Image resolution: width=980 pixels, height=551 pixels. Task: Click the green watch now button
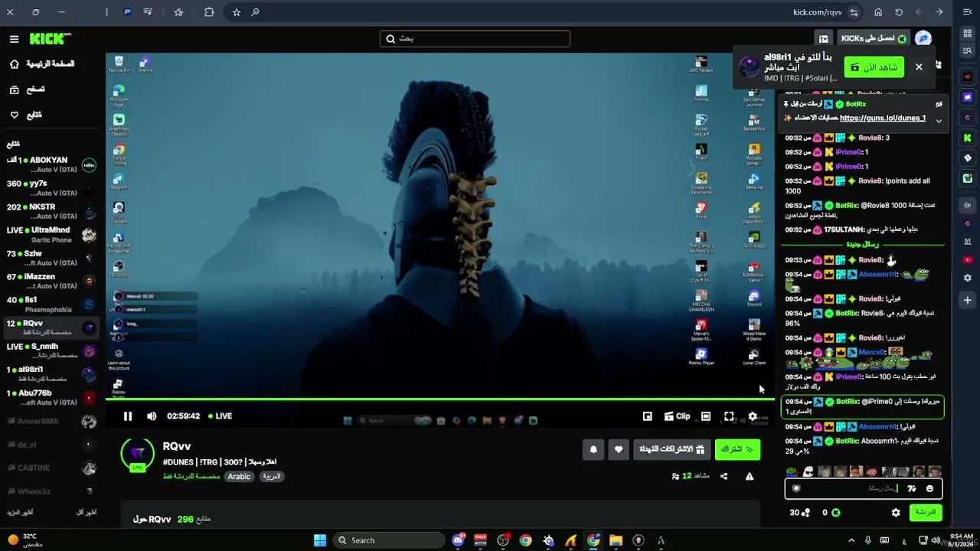coord(874,67)
